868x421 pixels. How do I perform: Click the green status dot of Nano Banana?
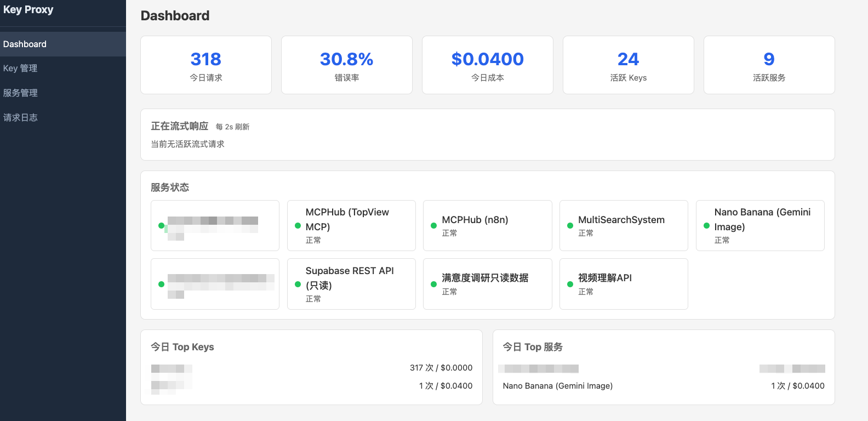click(706, 225)
